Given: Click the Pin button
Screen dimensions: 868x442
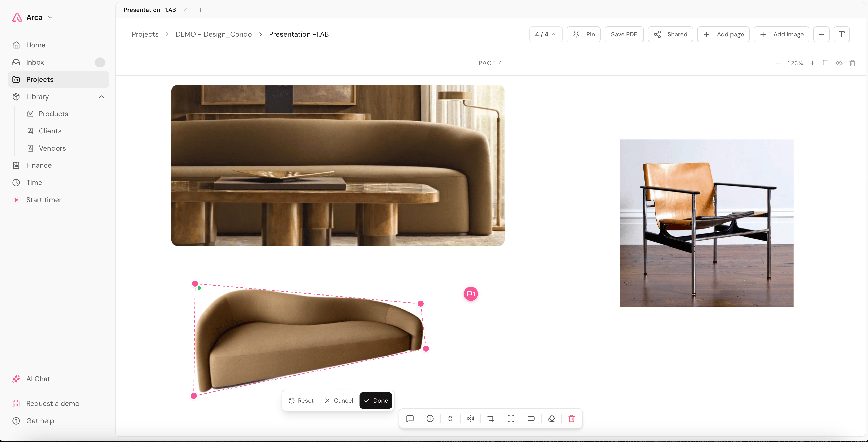Looking at the screenshot, I should click(x=583, y=34).
